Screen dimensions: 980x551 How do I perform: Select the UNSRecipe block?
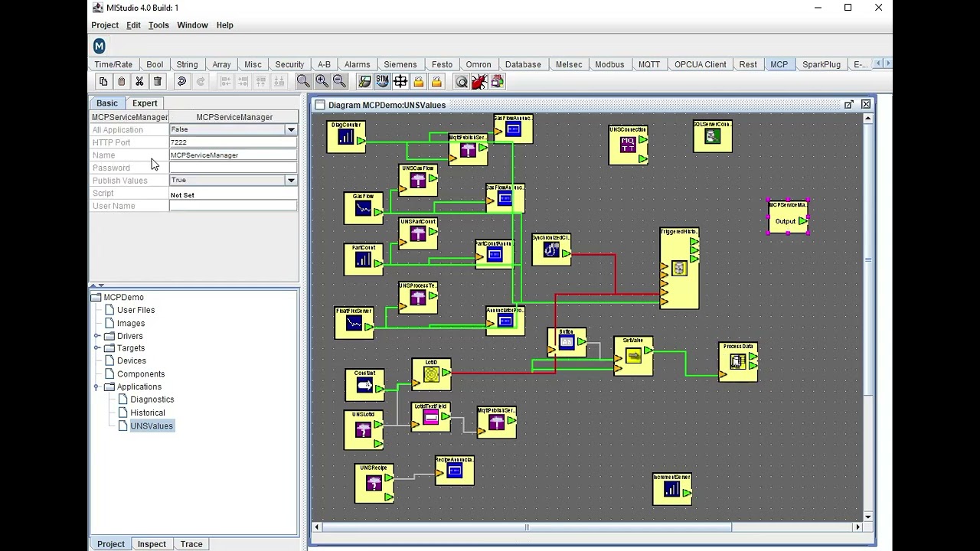(x=374, y=483)
